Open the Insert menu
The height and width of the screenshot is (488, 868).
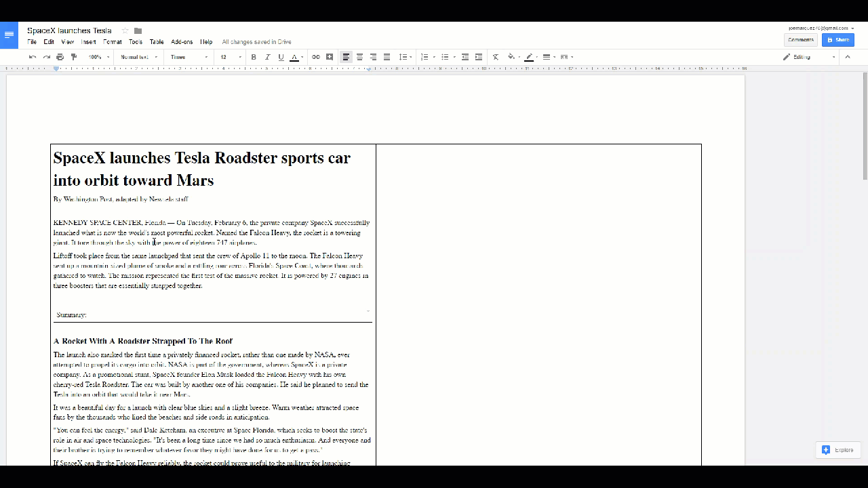coord(89,42)
